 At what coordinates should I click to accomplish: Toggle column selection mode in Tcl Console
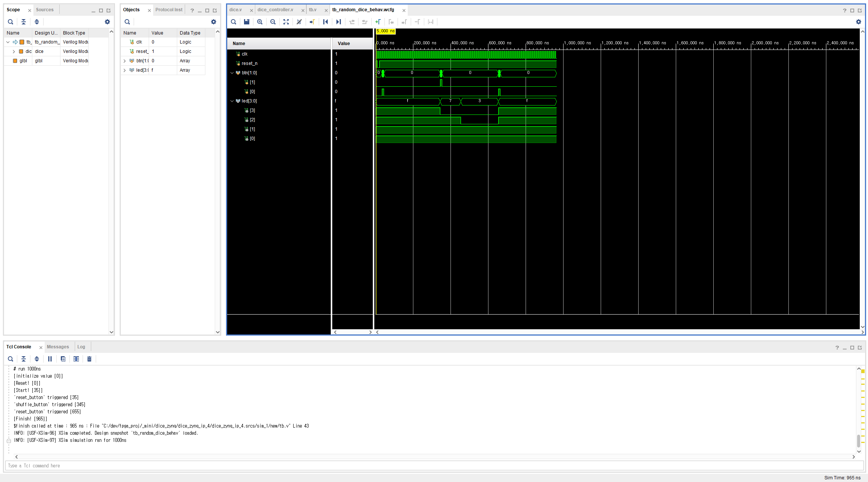point(76,359)
